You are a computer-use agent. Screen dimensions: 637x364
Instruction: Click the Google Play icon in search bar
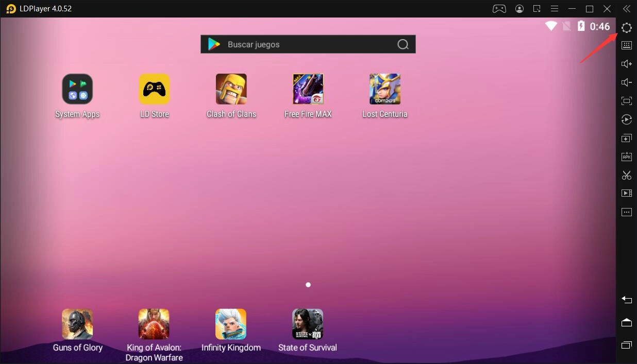click(214, 44)
